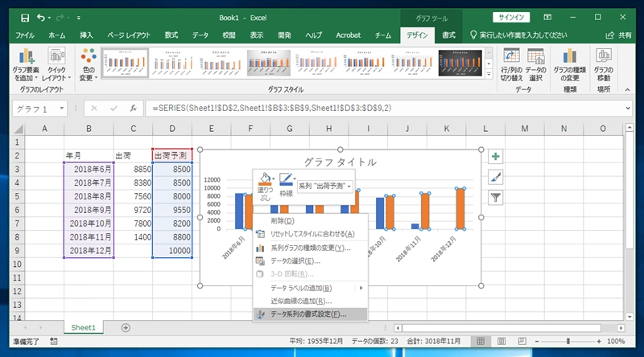
Task: Click the Save icon in quick access toolbar
Action: [x=25, y=18]
